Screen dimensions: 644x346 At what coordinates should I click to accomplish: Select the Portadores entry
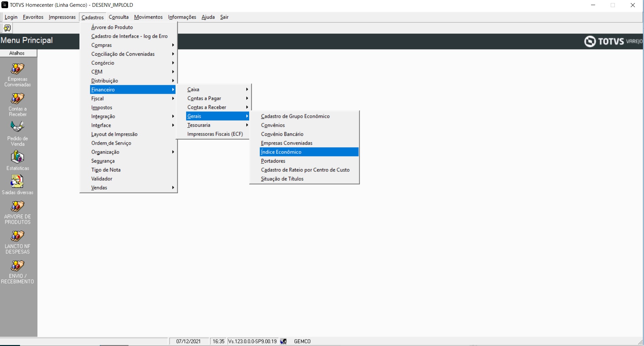[x=309, y=161]
